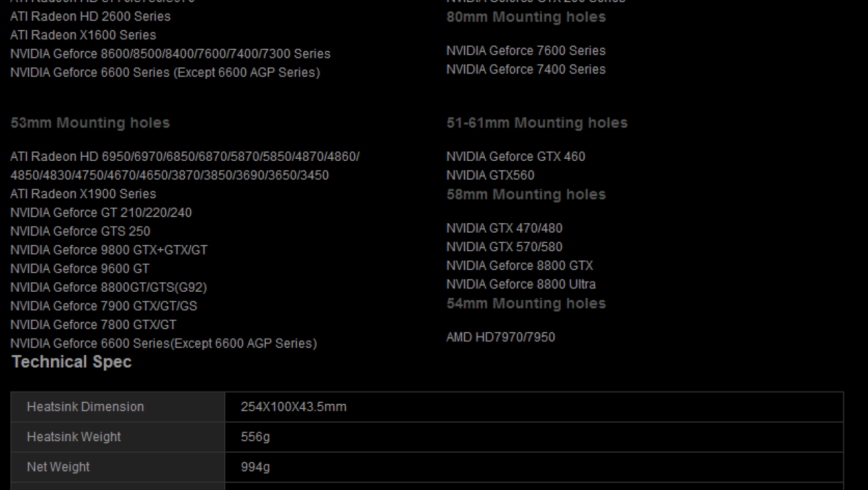Click the '54mm Mounting holes' heading
Screen dimensions: 868x490
pyautogui.click(x=526, y=303)
